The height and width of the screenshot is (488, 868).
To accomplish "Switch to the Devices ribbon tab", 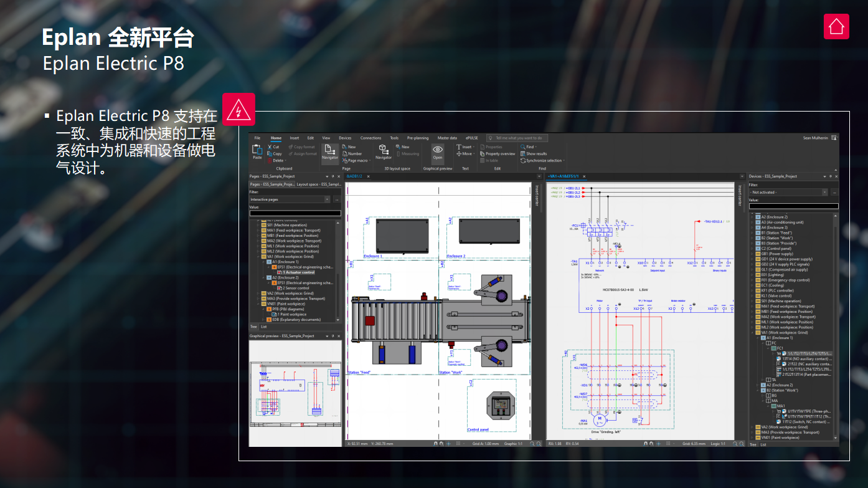I will (x=345, y=138).
